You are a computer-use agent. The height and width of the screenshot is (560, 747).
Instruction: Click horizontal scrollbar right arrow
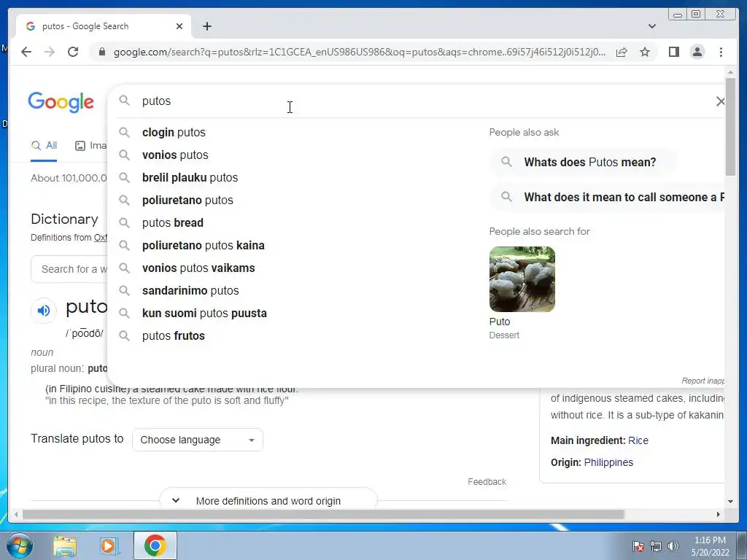pos(719,514)
